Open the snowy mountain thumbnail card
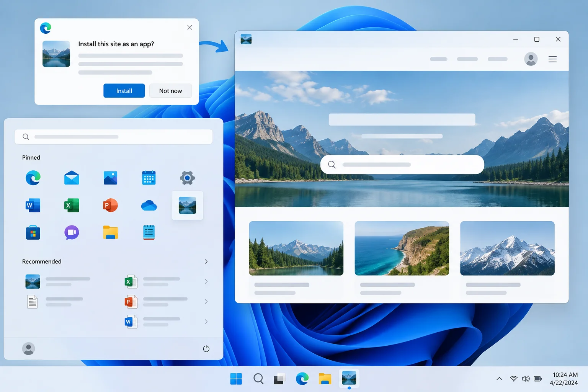The height and width of the screenshot is (392, 588). (507, 248)
